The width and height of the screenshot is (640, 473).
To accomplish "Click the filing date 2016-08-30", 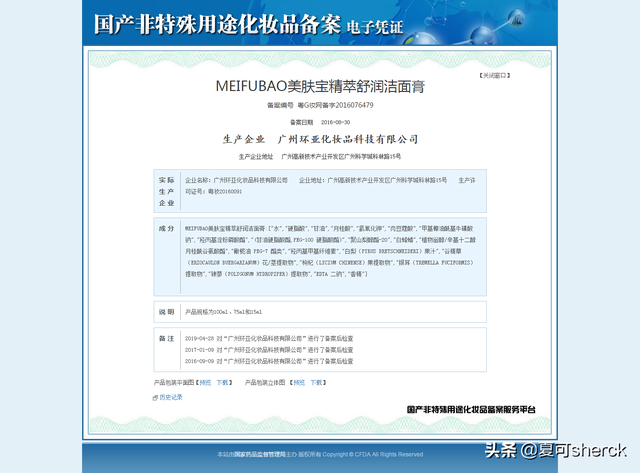I will click(335, 122).
